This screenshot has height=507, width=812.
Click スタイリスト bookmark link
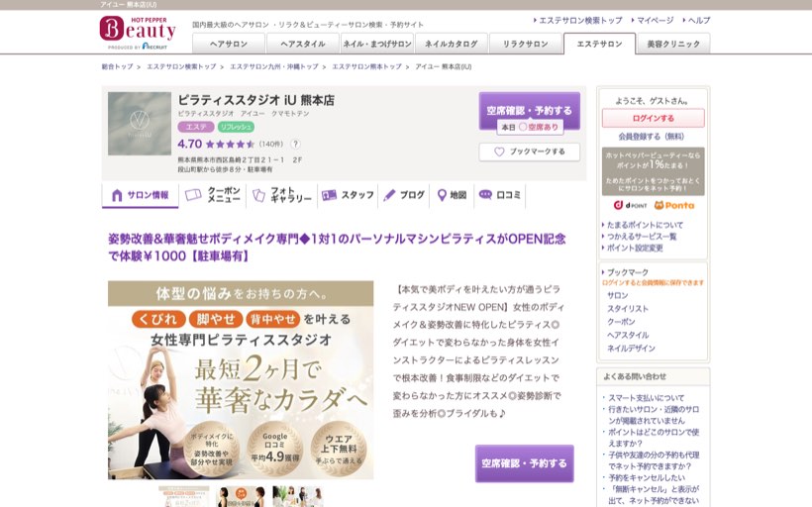point(628,309)
